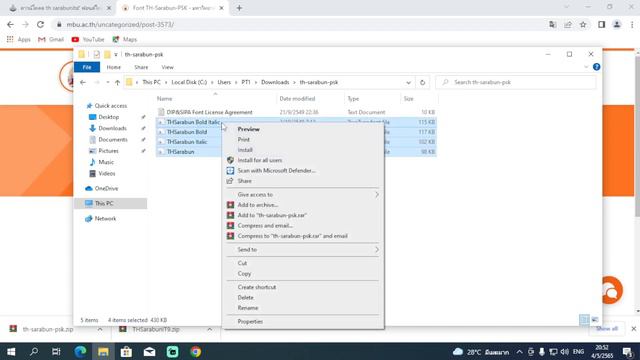Click Local Disk (C:) in breadcrumb
Screen dimensions: 640x360
(189, 82)
